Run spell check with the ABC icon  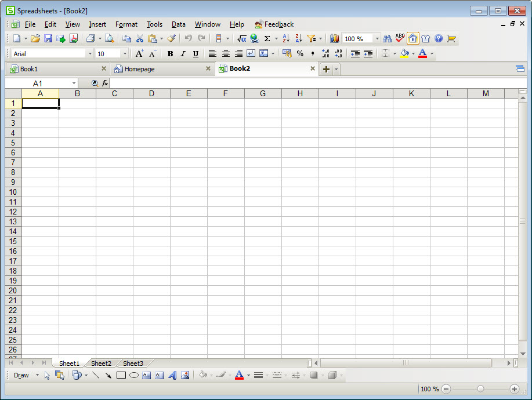pyautogui.click(x=400, y=38)
